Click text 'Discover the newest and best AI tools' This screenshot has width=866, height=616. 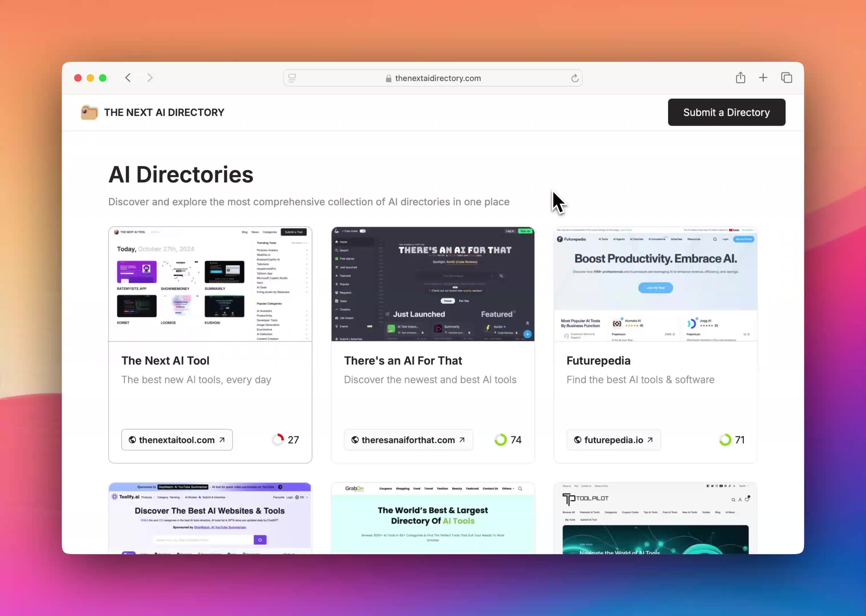pyautogui.click(x=430, y=380)
